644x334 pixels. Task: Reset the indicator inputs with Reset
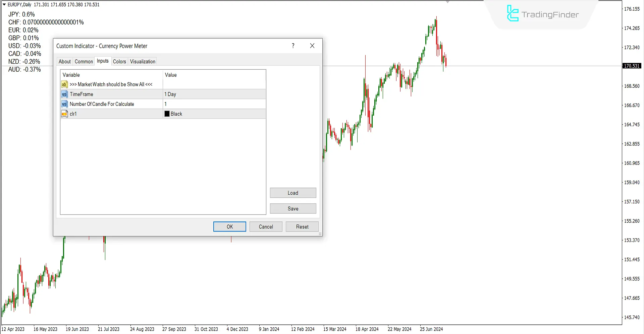point(302,226)
